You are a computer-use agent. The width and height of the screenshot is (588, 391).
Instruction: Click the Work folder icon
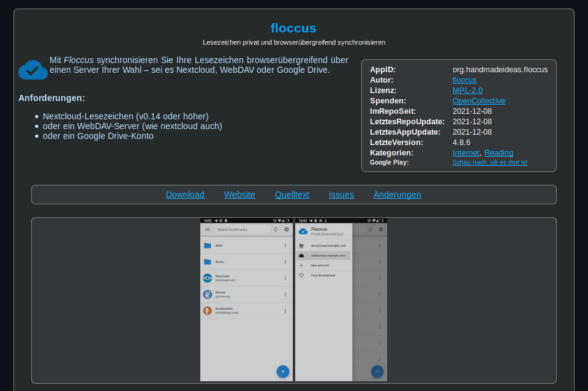pos(207,245)
